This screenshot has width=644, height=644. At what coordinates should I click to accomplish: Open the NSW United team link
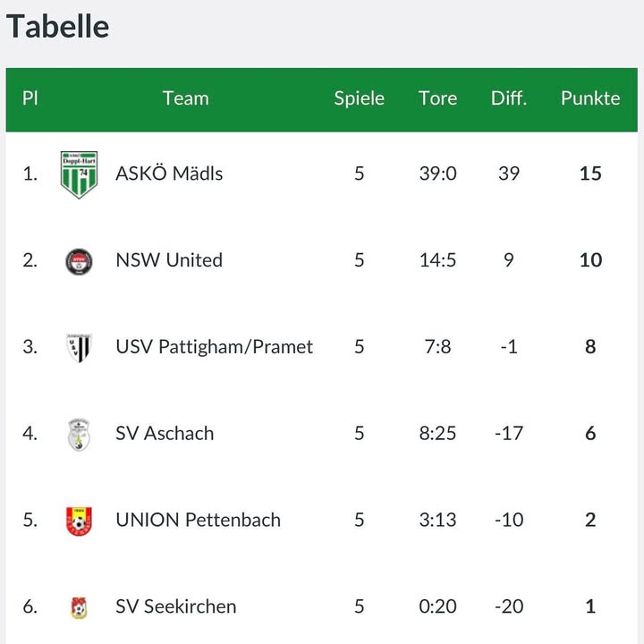tap(169, 260)
